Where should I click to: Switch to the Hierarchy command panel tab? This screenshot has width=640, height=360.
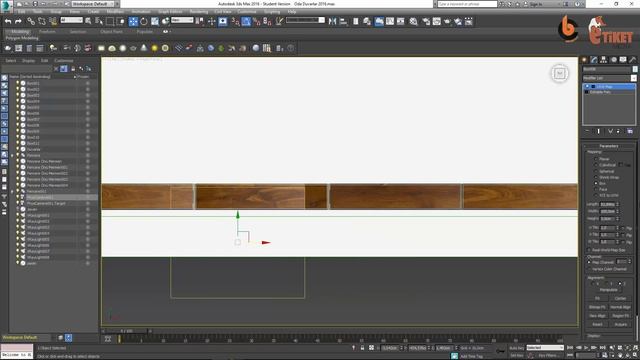click(x=604, y=60)
